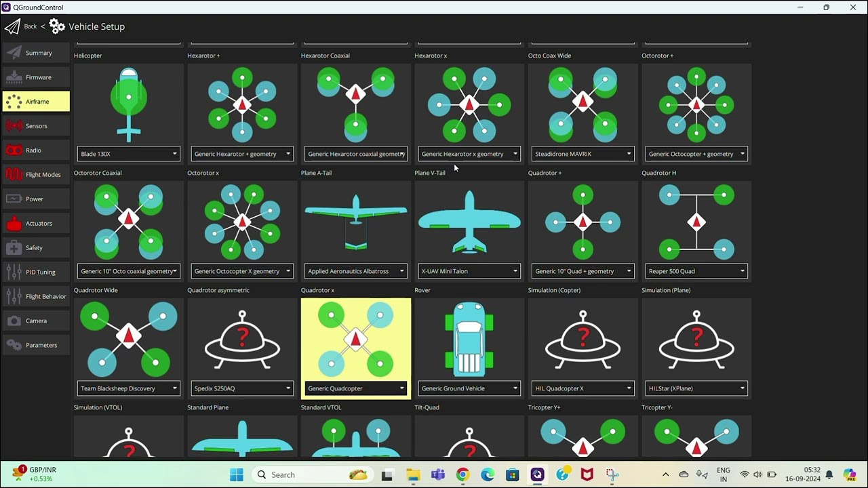Choose the Hexarotor + airframe picture
The image size is (868, 488).
[242, 104]
